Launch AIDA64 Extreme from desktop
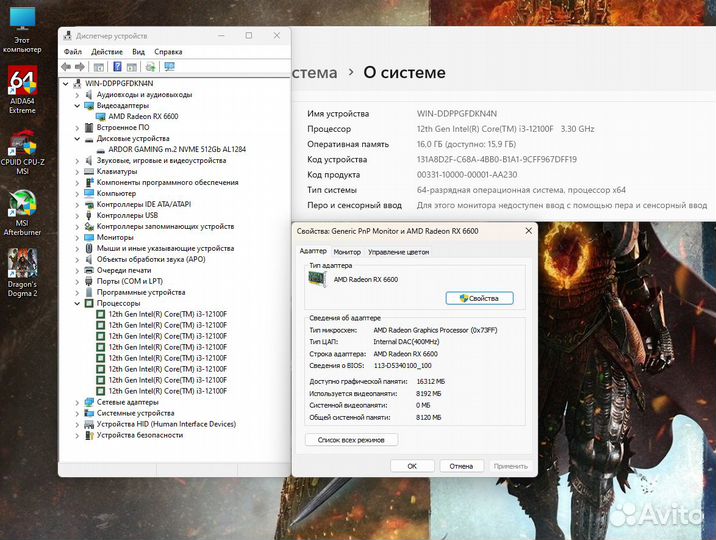 22,89
